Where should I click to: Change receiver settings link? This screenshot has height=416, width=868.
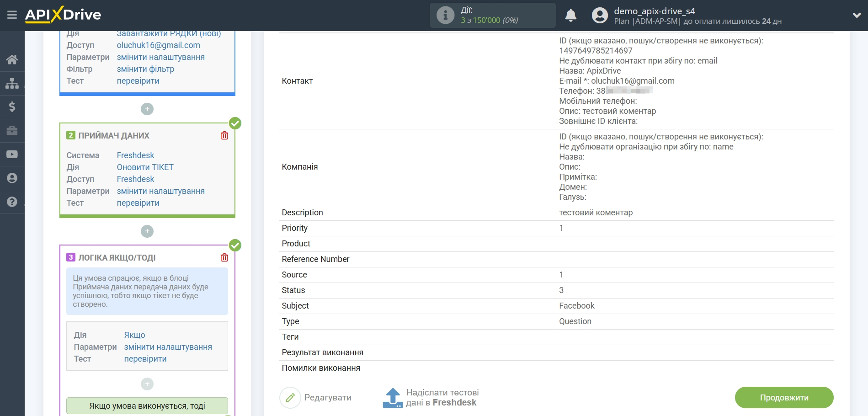pos(160,191)
